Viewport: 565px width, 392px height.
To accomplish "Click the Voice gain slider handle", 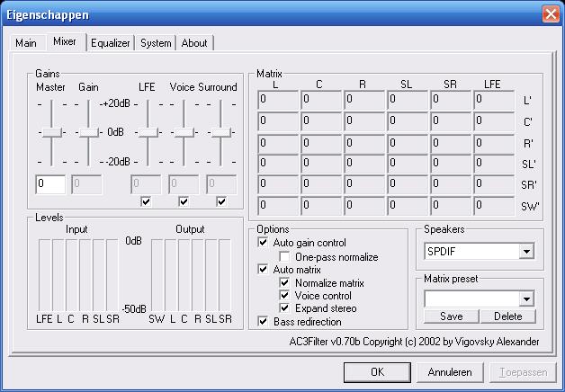I will [184, 132].
